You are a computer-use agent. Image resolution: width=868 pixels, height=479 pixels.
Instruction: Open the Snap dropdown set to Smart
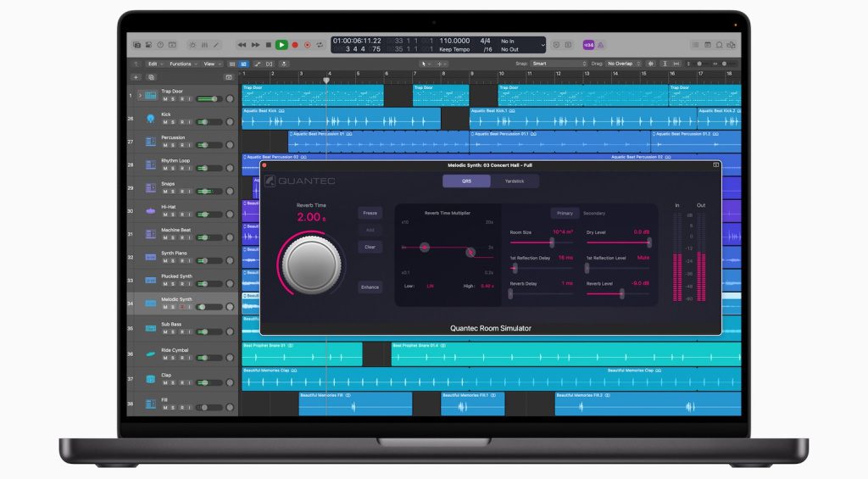(x=559, y=64)
